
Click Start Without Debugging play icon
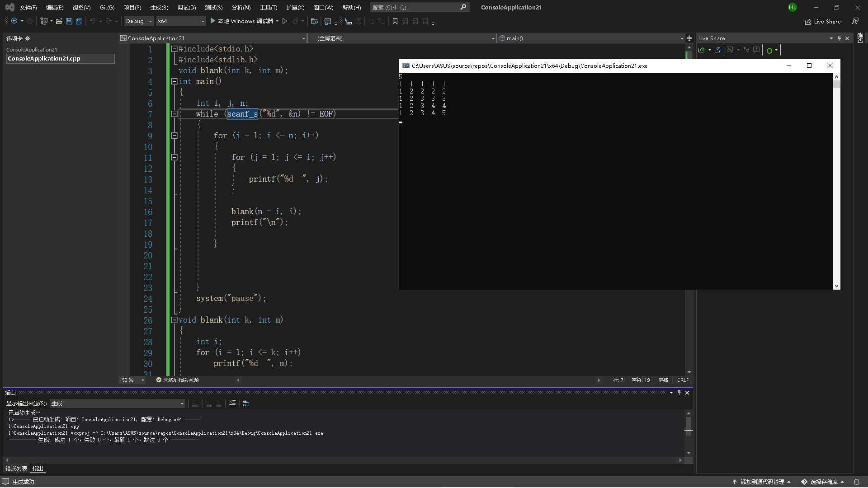pos(285,21)
